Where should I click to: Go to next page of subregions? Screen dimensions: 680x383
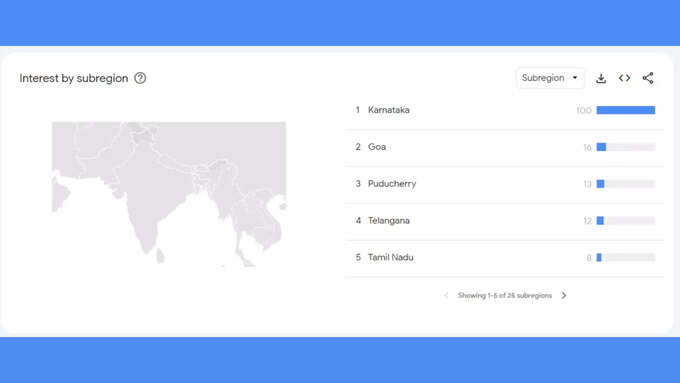[564, 295]
